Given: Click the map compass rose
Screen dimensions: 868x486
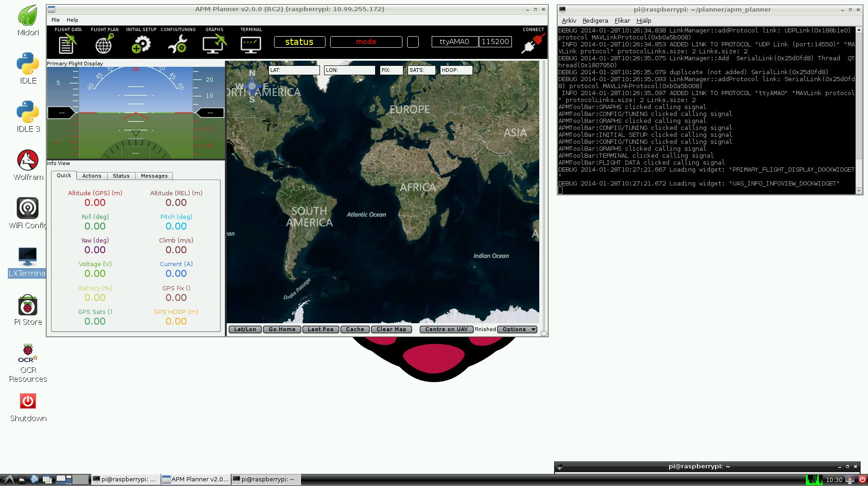Looking at the screenshot, I should click(x=252, y=86).
